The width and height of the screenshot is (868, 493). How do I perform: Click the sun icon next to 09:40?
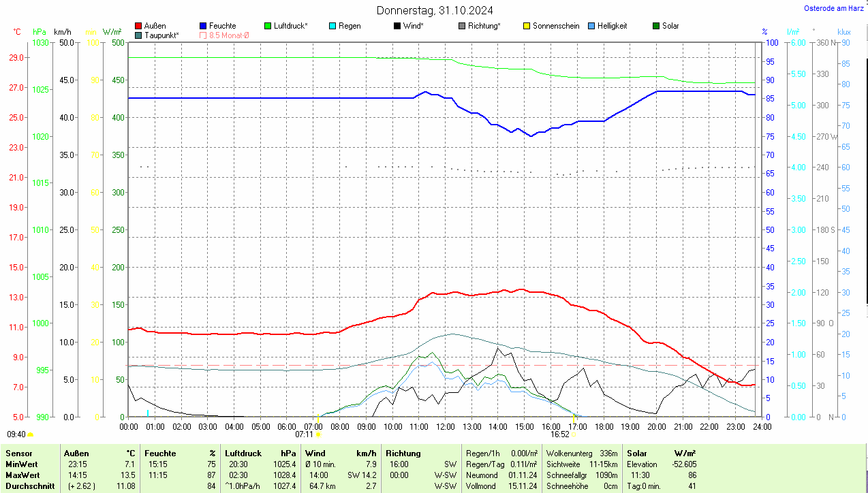click(30, 434)
